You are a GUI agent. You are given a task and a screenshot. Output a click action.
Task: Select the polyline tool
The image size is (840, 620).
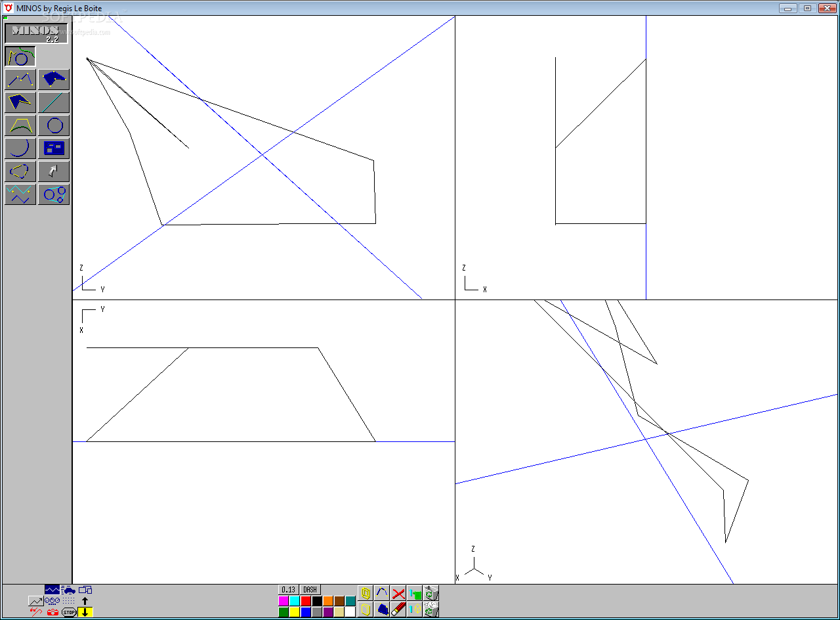point(20,79)
